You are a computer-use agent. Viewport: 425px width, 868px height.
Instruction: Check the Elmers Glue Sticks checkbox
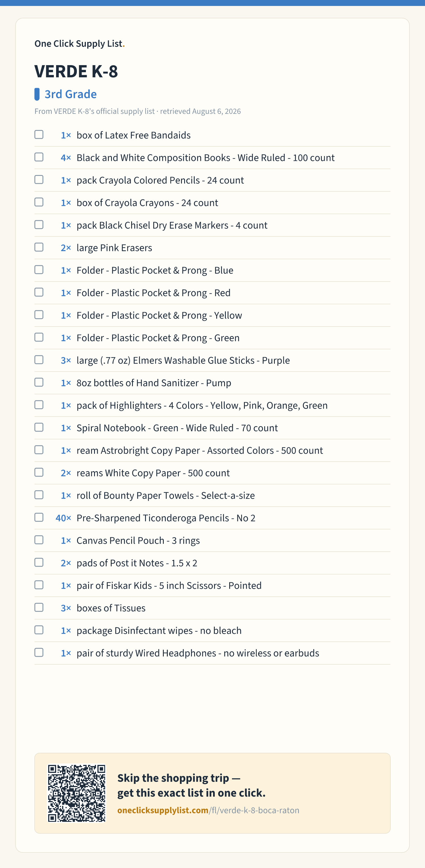coord(39,360)
